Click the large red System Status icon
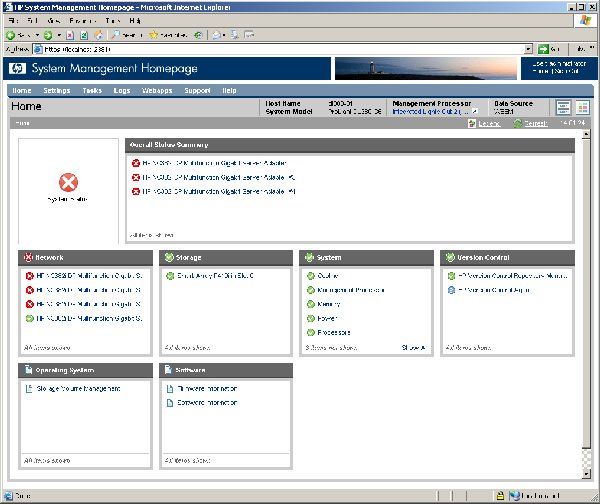The image size is (600, 504). (68, 183)
